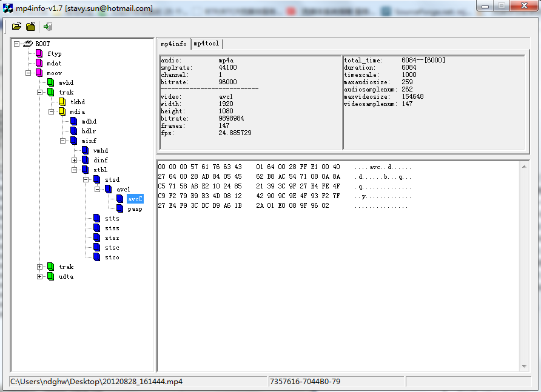The width and height of the screenshot is (541, 392).
Task: Minimize the mp4info window
Action: (x=485, y=6)
